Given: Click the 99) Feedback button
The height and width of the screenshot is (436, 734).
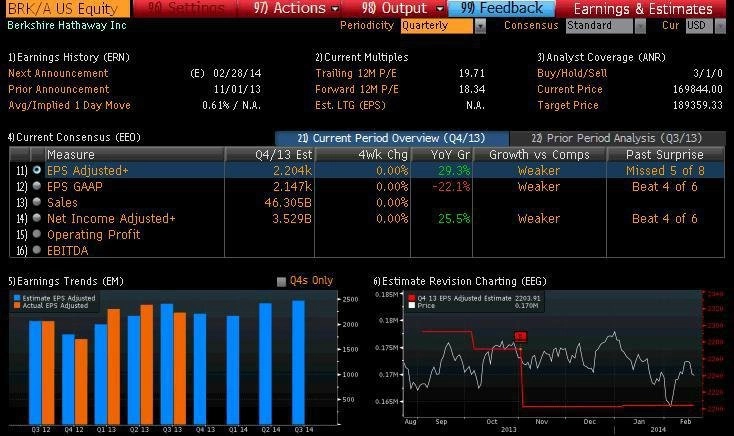Looking at the screenshot, I should coord(501,8).
